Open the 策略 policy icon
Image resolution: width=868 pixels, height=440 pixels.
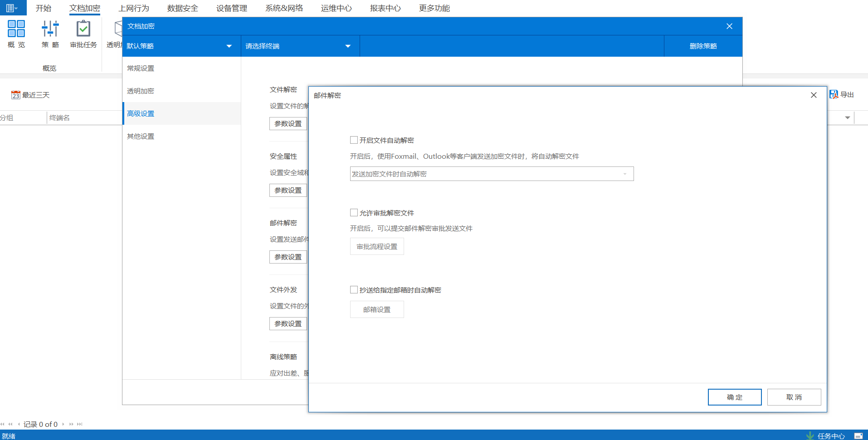[x=50, y=29]
